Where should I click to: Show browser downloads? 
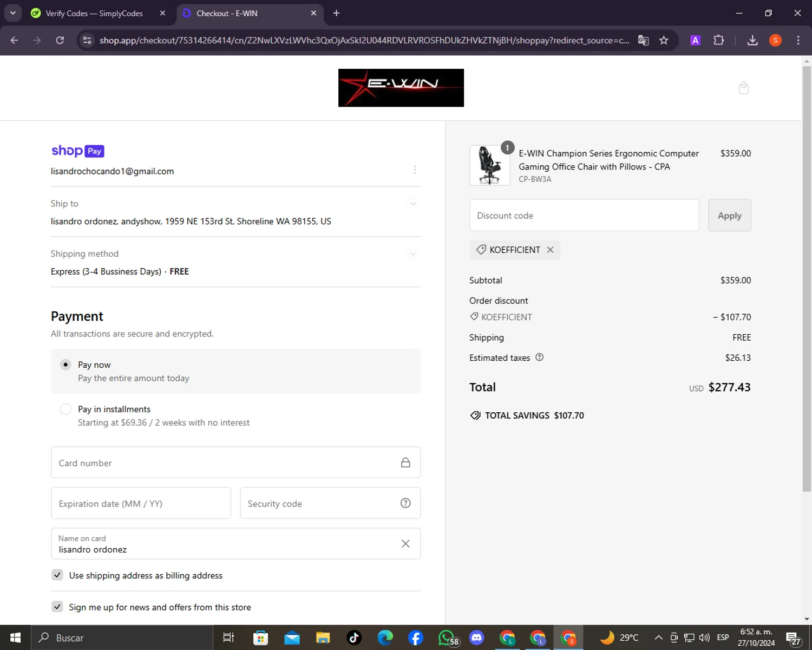[x=752, y=40]
